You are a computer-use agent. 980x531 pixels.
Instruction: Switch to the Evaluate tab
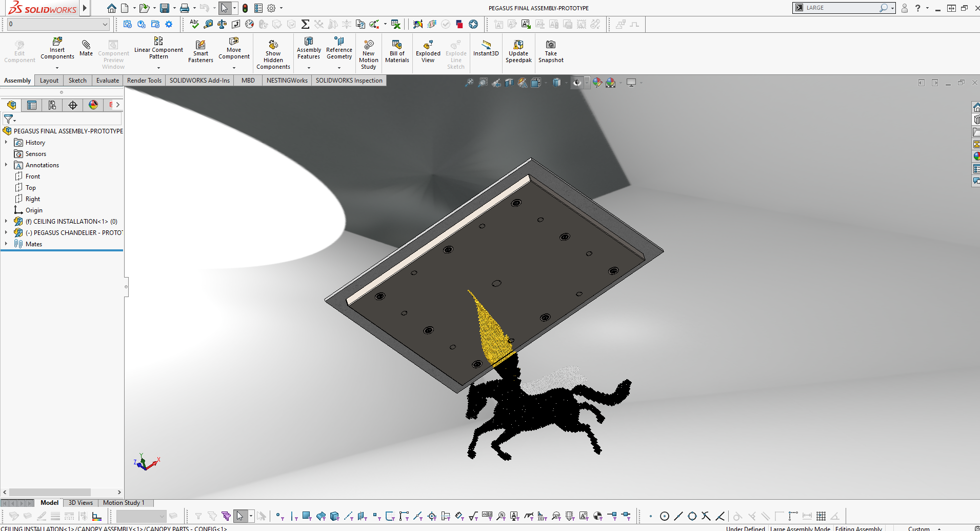(x=108, y=81)
